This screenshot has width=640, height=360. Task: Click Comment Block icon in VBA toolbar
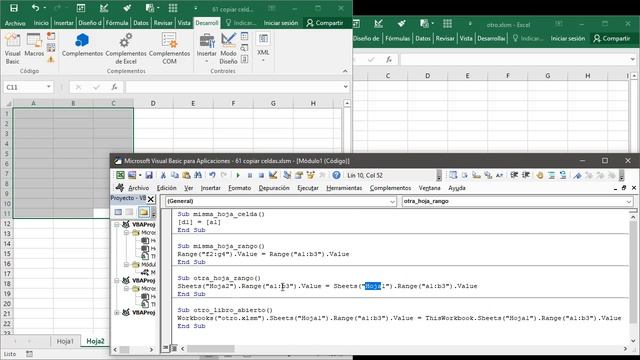(551, 175)
